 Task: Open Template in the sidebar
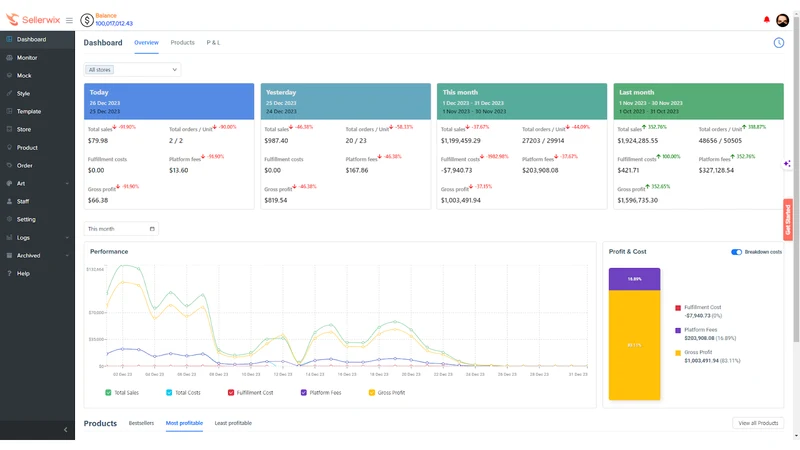click(x=37, y=111)
